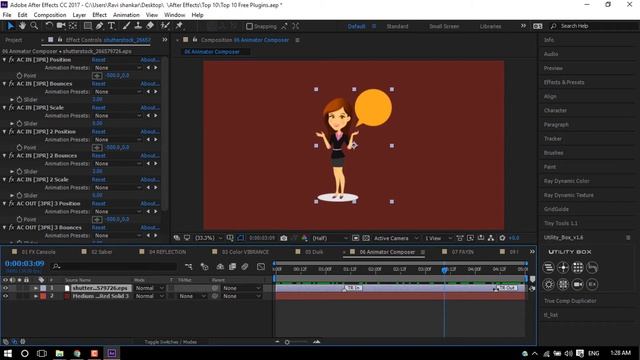Screen dimensions: 640x360
Task: Open the Graph Editor in timeline
Action: point(261,267)
